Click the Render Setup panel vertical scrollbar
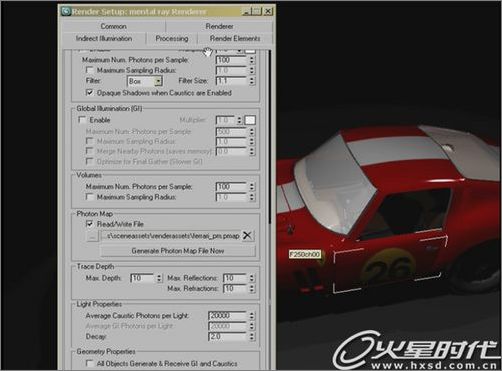The width and height of the screenshot is (502, 371). tap(269, 137)
